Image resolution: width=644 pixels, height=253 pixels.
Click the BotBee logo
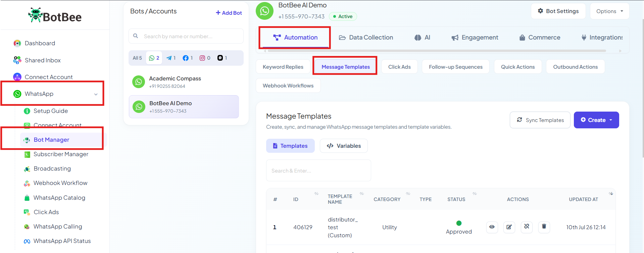(x=55, y=16)
